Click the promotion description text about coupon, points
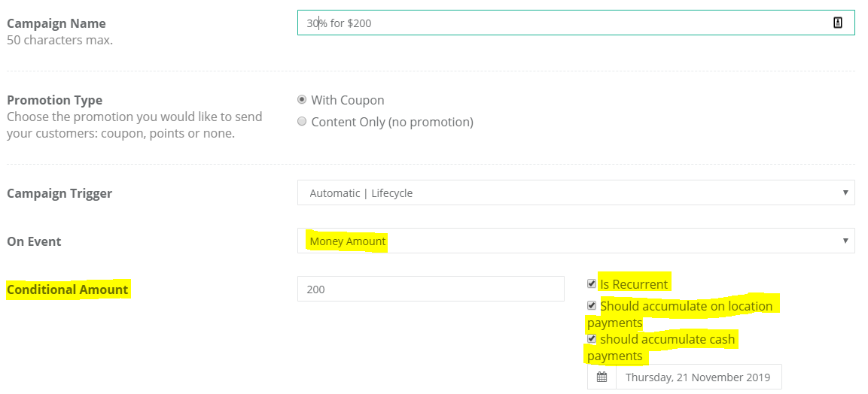The width and height of the screenshot is (868, 394). point(135,126)
